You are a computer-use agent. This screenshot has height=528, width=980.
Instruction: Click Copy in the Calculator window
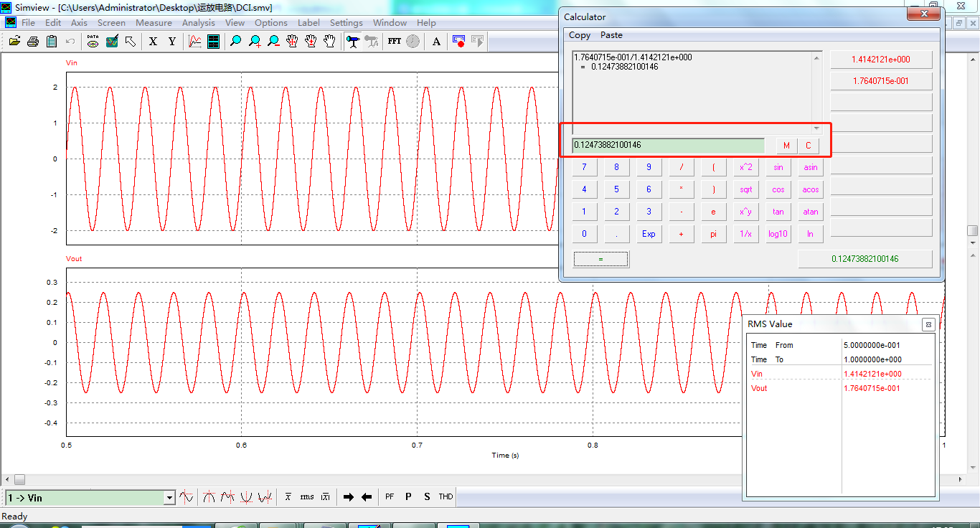pos(580,35)
